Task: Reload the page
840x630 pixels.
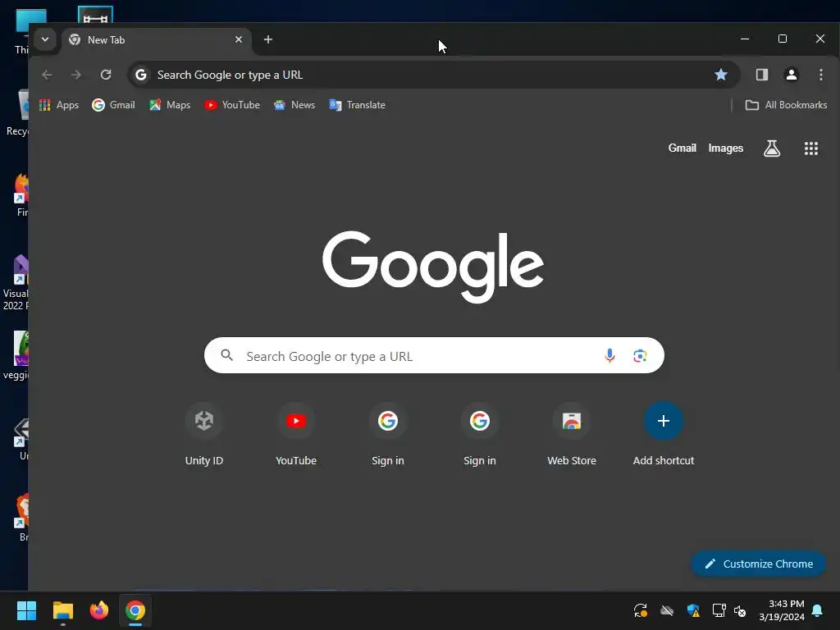Action: pyautogui.click(x=106, y=75)
